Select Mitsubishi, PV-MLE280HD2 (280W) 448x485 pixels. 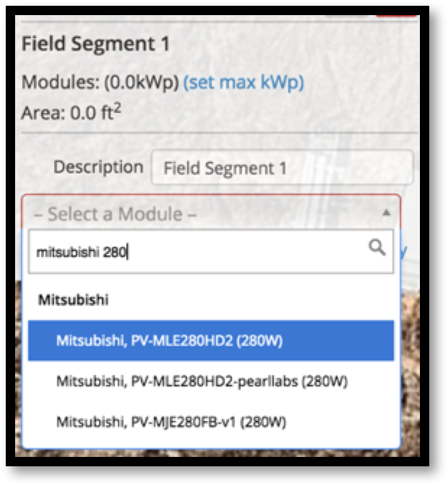coord(211,340)
